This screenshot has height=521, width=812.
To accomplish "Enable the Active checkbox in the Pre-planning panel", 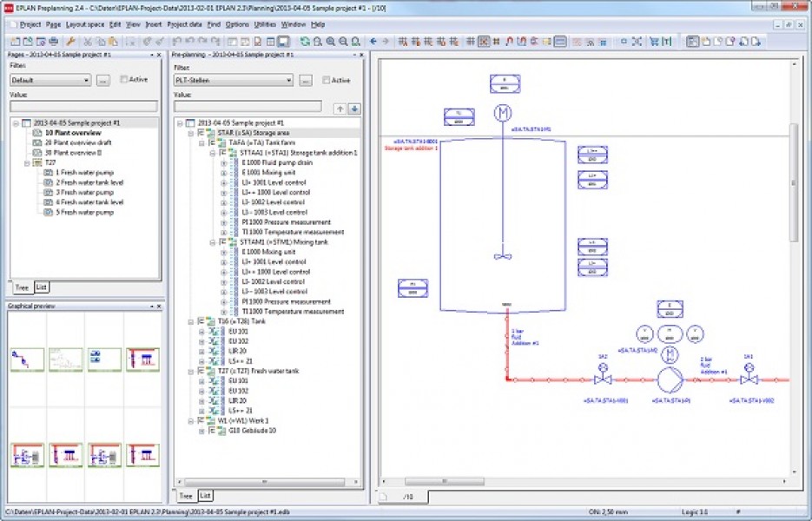I will click(x=325, y=79).
